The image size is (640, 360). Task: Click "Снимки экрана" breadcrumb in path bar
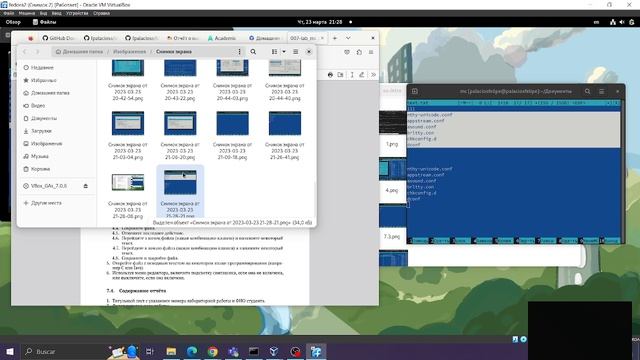(174, 52)
